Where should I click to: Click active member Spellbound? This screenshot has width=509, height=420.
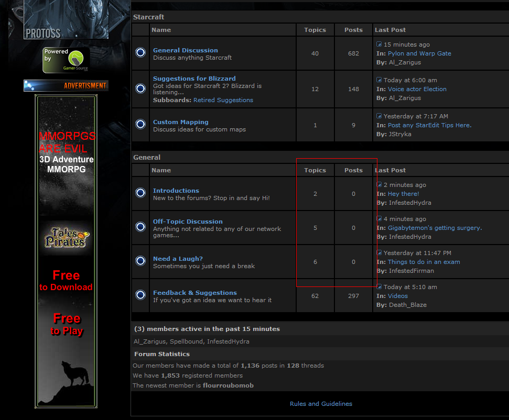pos(187,341)
